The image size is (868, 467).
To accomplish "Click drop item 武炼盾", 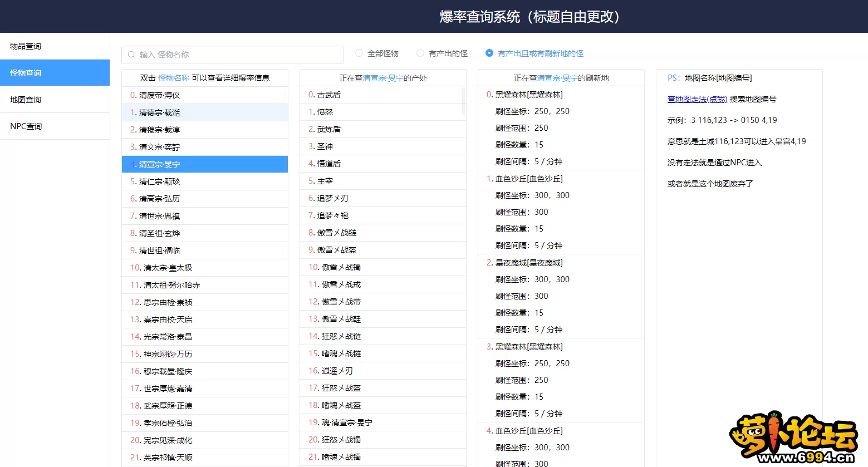I will pos(383,129).
